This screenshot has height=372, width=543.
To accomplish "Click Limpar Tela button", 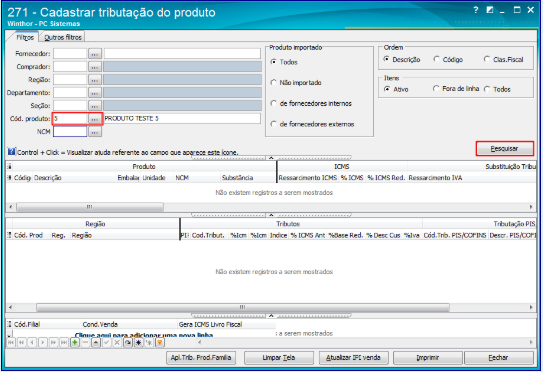I will [x=279, y=357].
